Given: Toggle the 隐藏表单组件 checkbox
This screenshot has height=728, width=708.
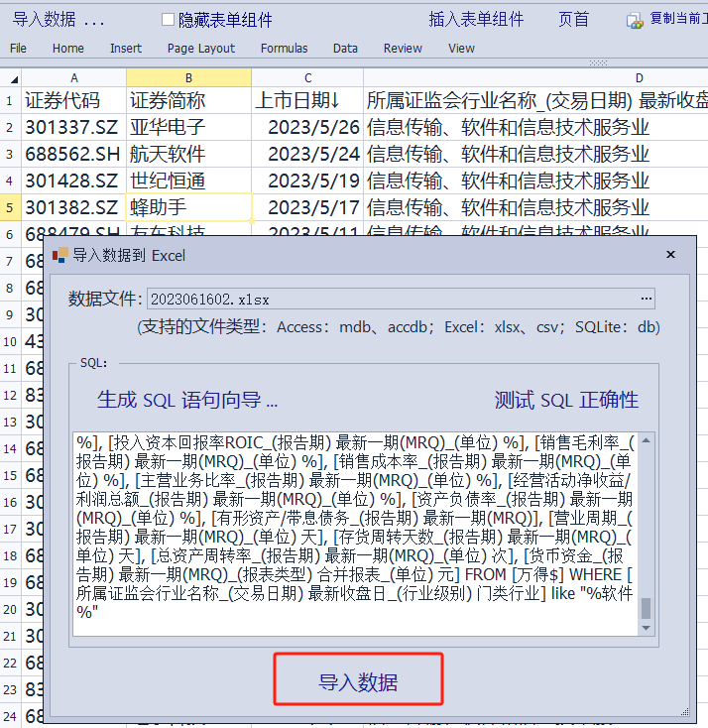Looking at the screenshot, I should (168, 20).
